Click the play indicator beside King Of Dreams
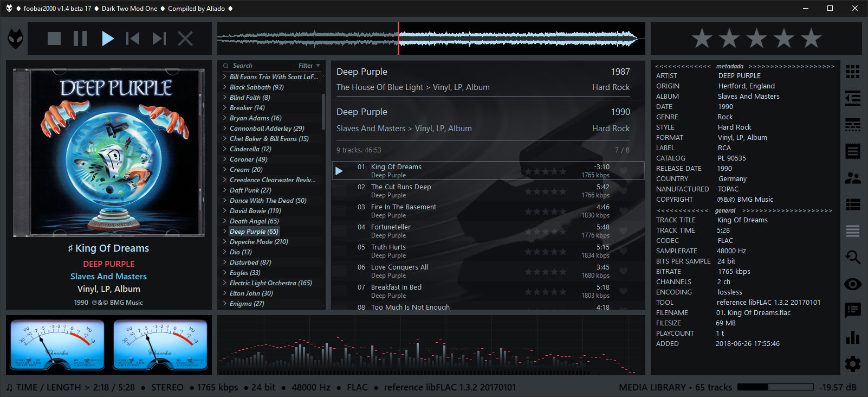Viewport: 868px width, 397px height. coord(339,171)
